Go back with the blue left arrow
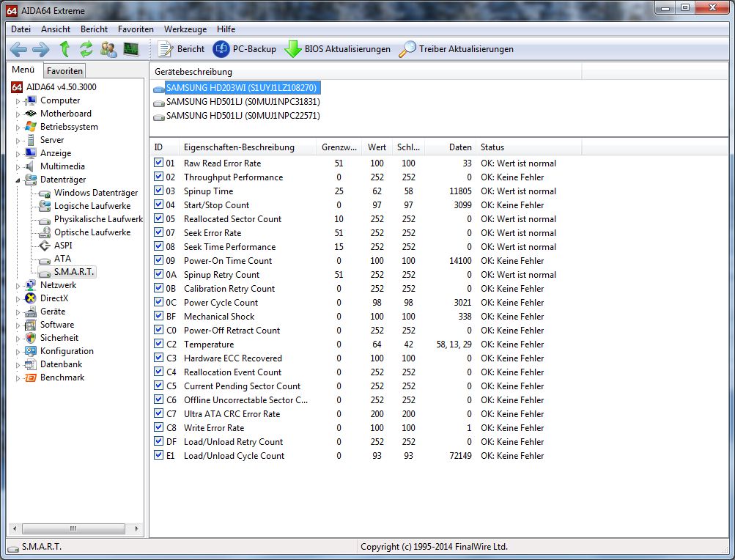 (19, 49)
